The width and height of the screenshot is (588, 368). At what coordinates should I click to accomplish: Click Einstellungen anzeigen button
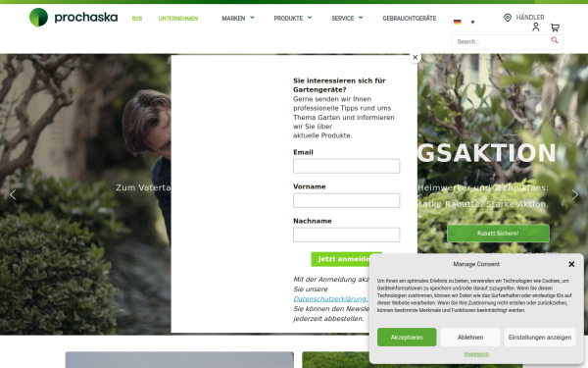[540, 338]
